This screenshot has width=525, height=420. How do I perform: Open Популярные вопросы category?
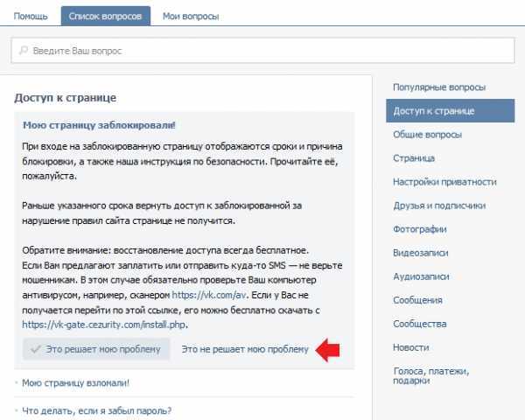(x=439, y=87)
